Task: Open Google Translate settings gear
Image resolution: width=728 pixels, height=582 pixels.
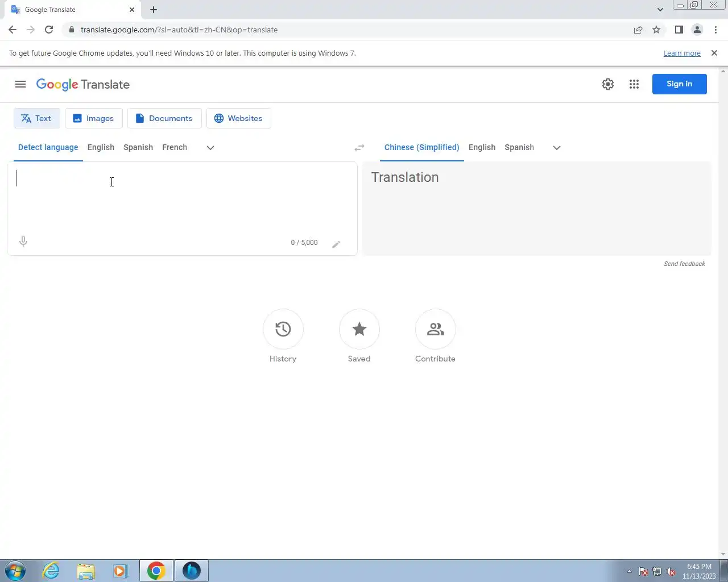Action: pos(608,84)
